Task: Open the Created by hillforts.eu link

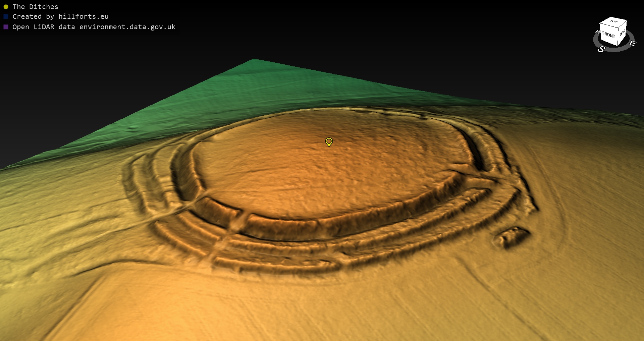Action: click(60, 16)
